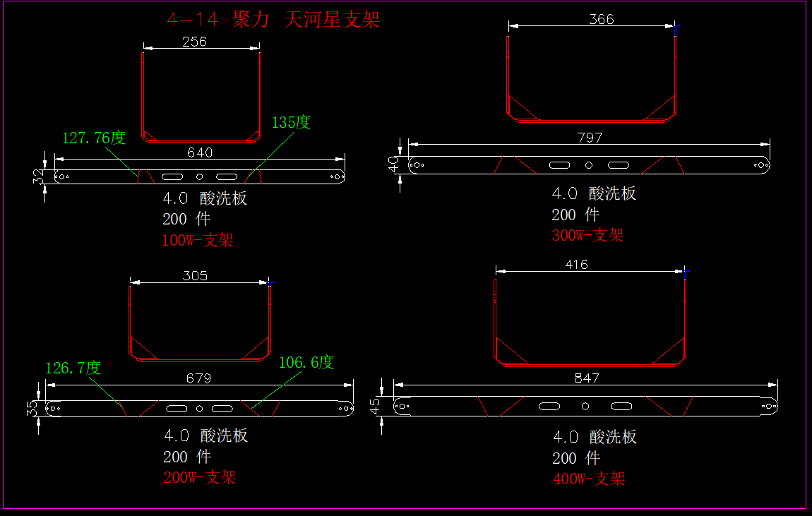The width and height of the screenshot is (812, 516).
Task: Select the red 100W-支架 label
Action: (198, 240)
